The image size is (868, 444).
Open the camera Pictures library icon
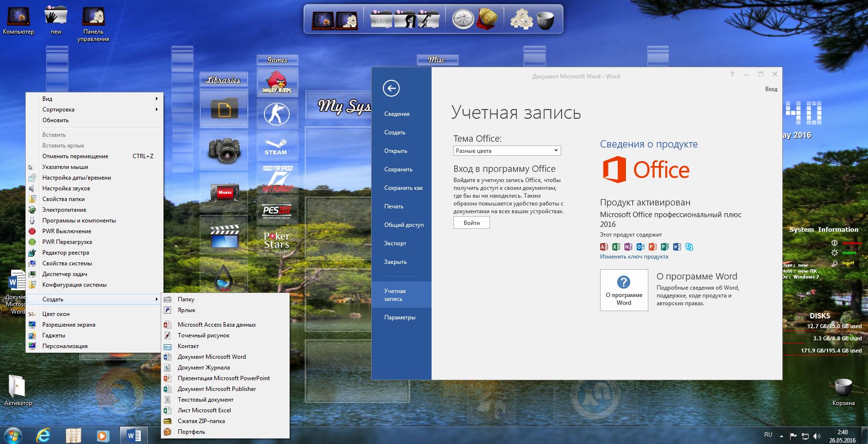pyautogui.click(x=224, y=150)
